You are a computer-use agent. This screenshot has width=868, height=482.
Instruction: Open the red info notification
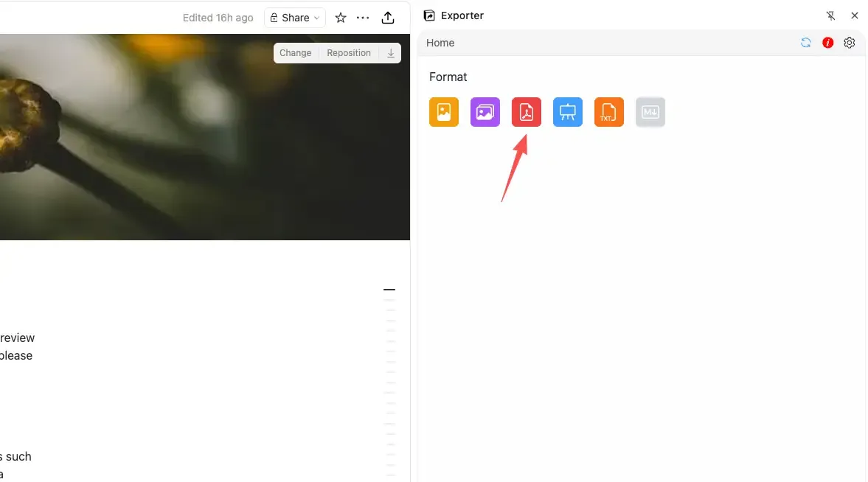click(x=827, y=42)
